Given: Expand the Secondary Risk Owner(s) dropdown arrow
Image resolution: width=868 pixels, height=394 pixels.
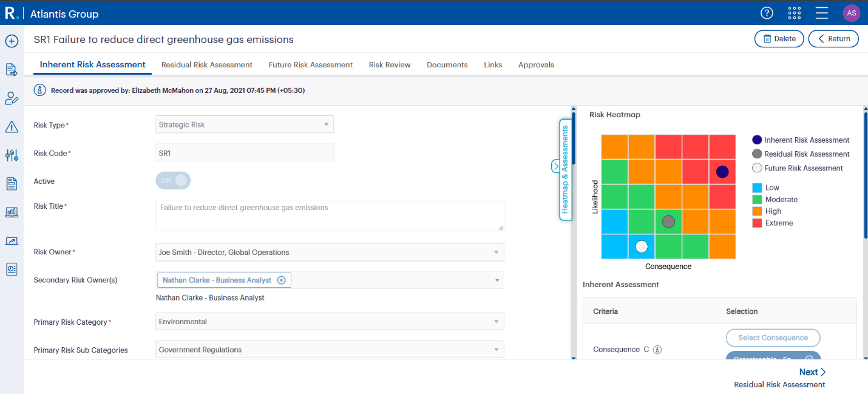Looking at the screenshot, I should click(497, 280).
